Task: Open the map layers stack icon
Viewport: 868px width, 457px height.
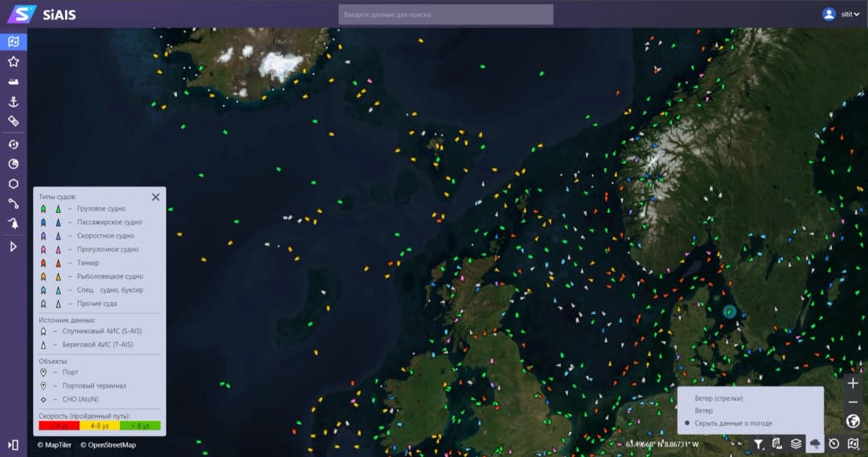Action: tap(796, 443)
